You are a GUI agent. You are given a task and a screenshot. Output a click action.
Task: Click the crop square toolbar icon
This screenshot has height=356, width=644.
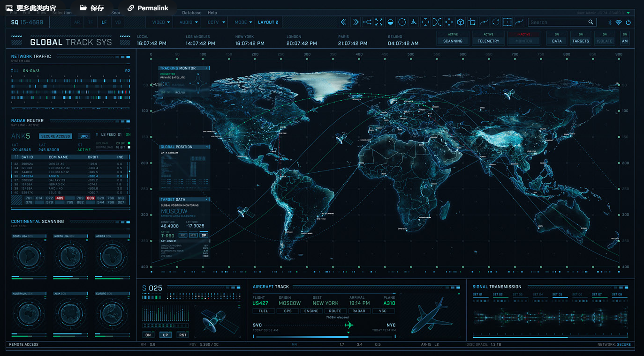pyautogui.click(x=472, y=22)
